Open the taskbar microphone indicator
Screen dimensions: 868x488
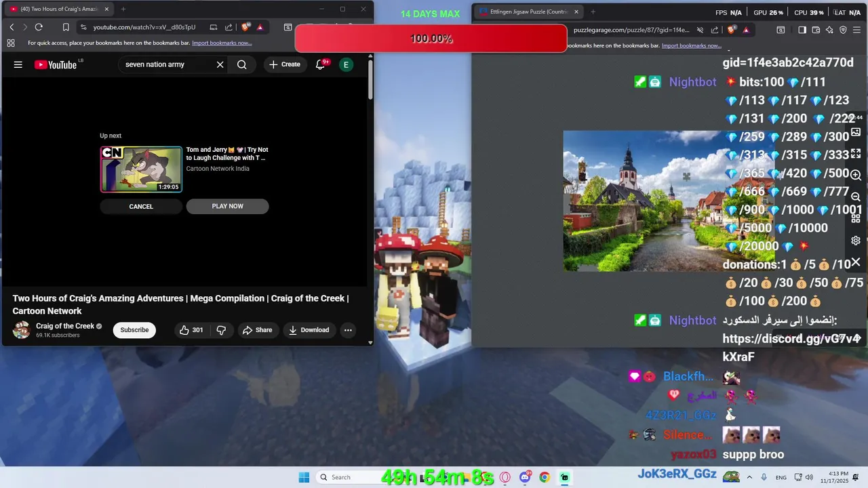point(764,477)
